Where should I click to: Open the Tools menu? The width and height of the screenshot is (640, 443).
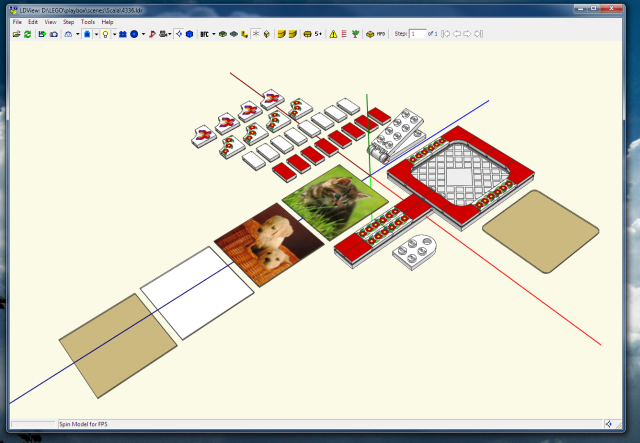coord(88,21)
